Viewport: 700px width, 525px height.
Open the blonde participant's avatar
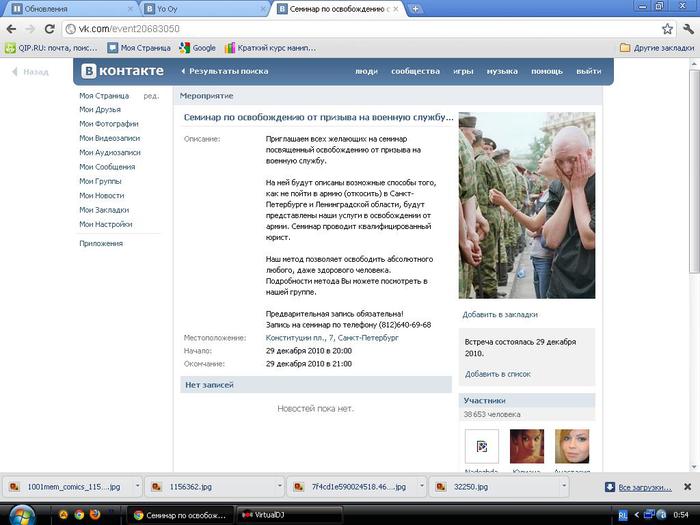572,446
